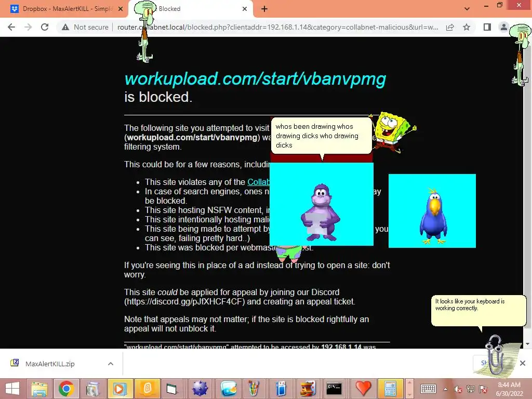
Task: Open the picture viewer taskbar icon
Action: [x=229, y=389]
